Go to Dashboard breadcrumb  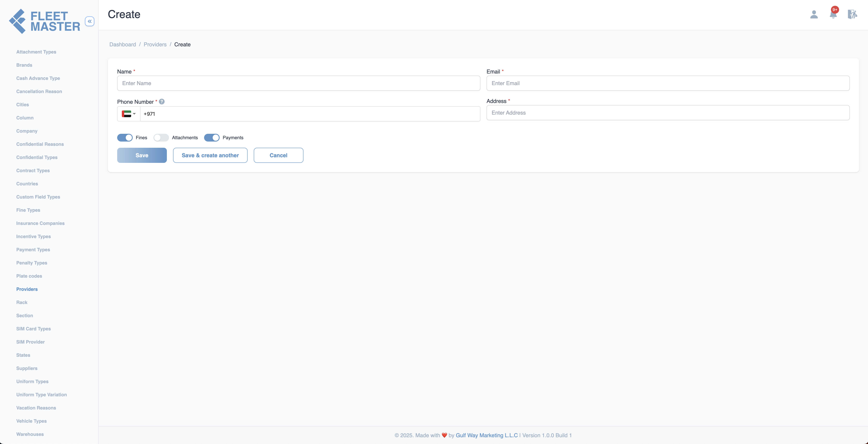[123, 44]
